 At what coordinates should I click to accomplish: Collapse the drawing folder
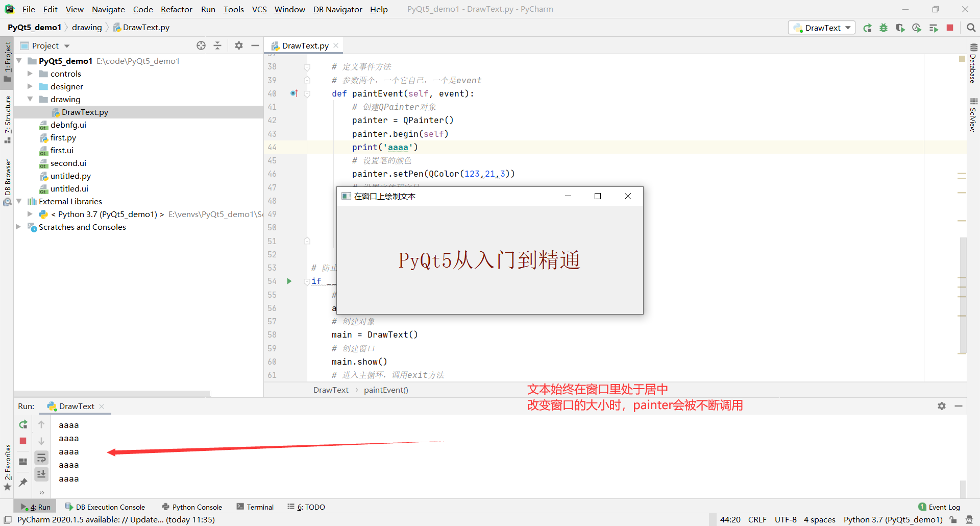click(30, 99)
